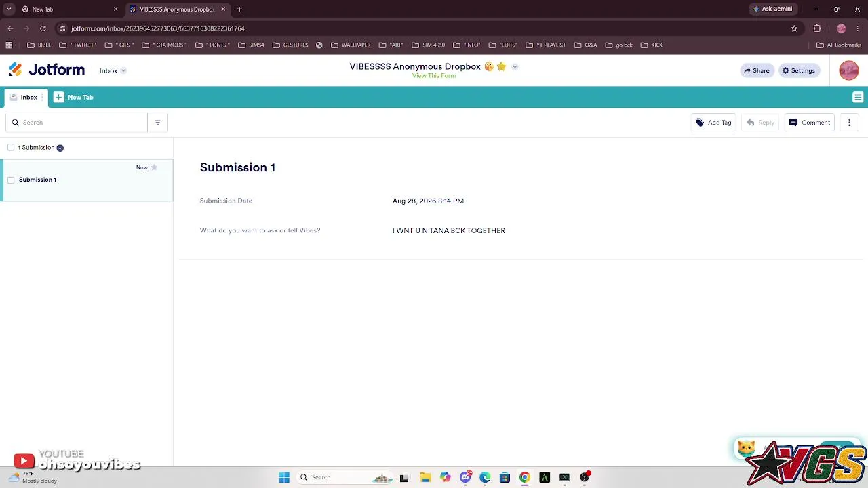Click the Add Tag button
Viewport: 868px width, 488px height.
pyautogui.click(x=713, y=123)
